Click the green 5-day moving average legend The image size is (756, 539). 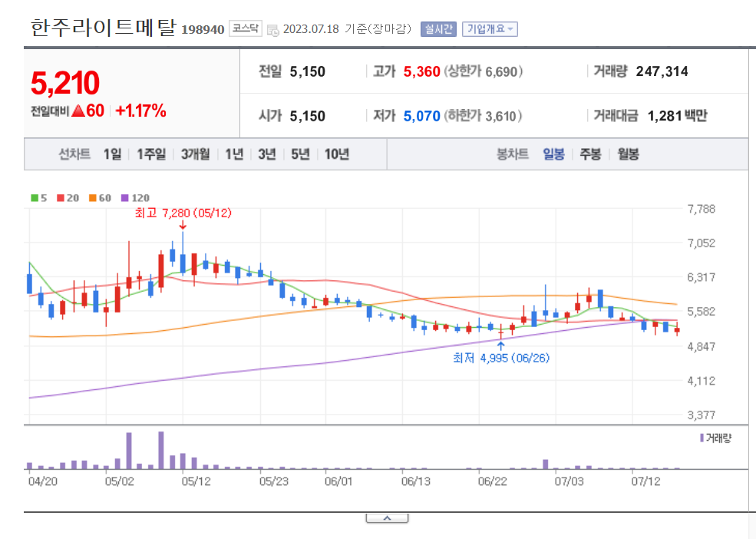pyautogui.click(x=39, y=198)
